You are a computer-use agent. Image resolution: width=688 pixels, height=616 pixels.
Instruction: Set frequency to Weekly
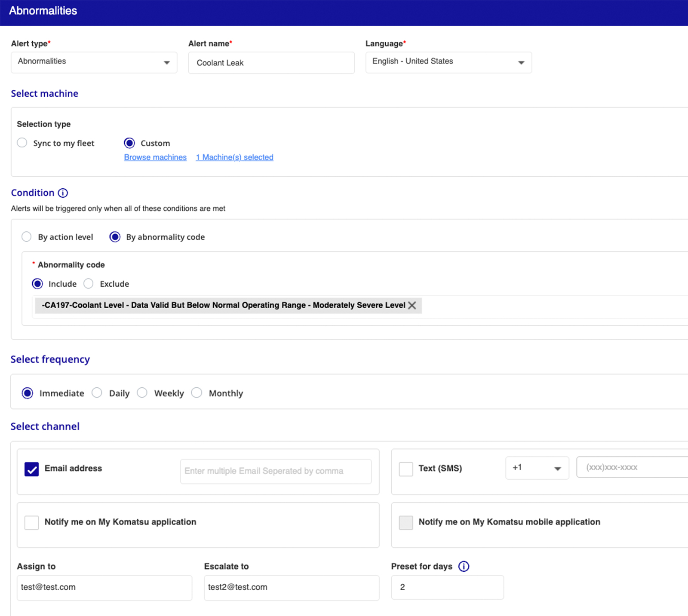click(x=142, y=393)
